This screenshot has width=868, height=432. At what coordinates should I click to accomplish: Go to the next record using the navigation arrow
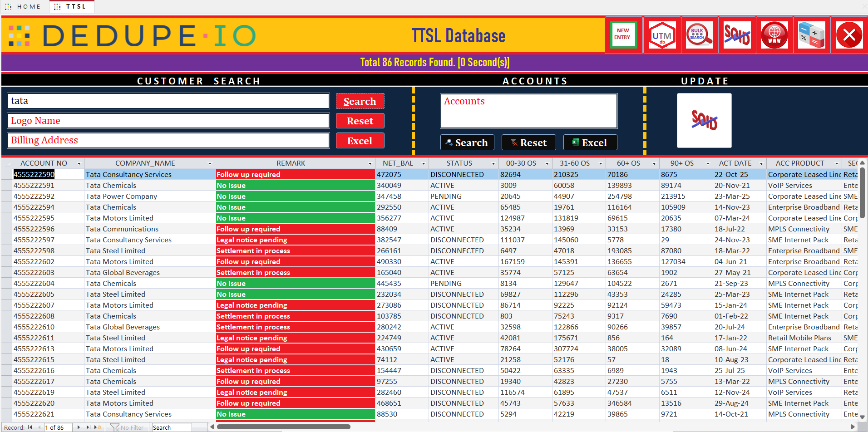[x=79, y=427]
